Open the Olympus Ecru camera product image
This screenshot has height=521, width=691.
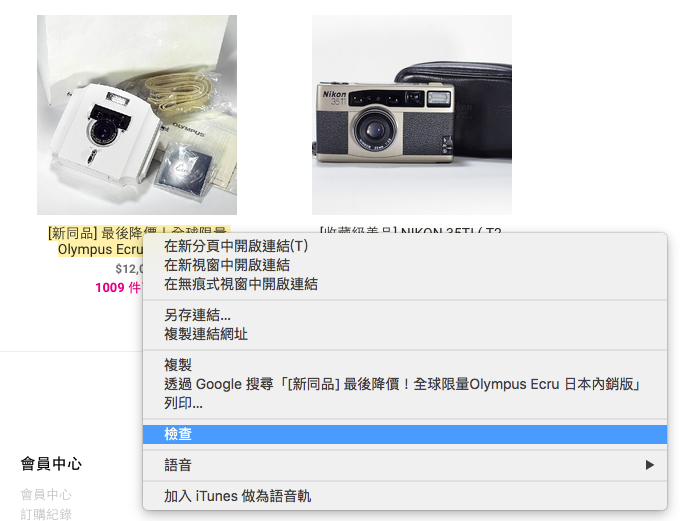[x=137, y=115]
